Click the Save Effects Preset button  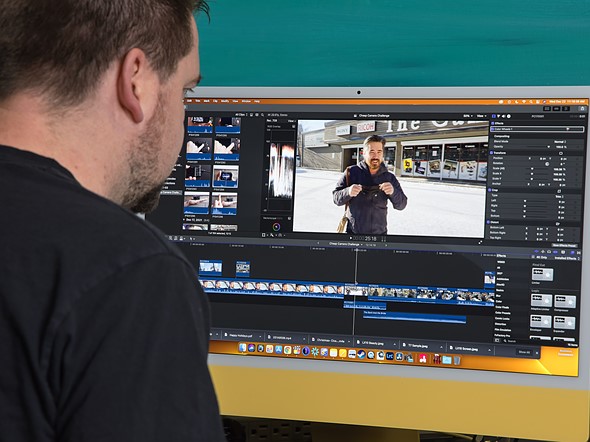tap(564, 245)
